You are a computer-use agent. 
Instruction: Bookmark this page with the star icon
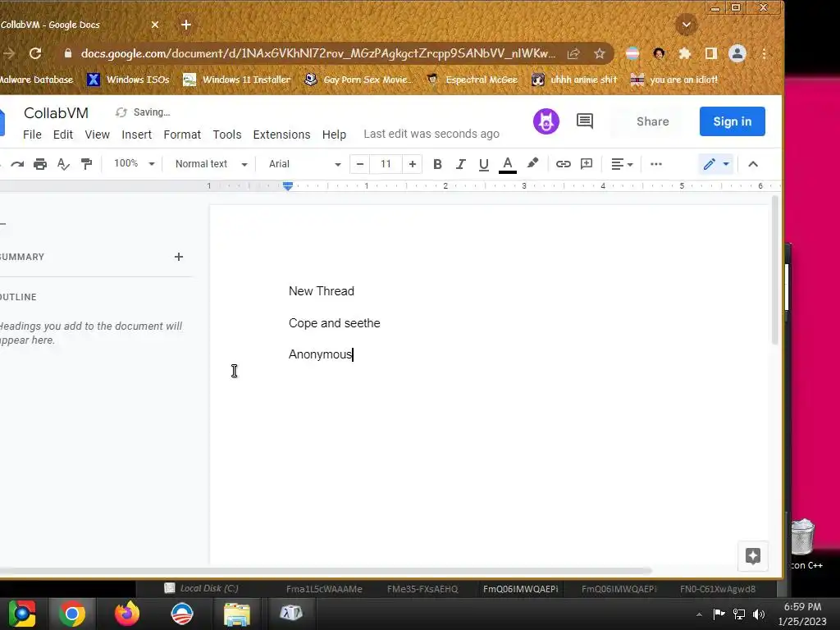[x=600, y=53]
